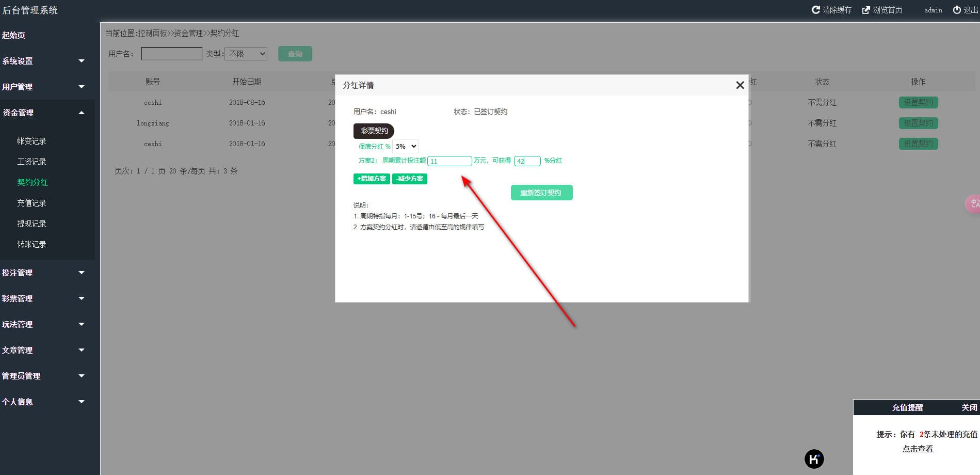Viewport: 980px width, 475px height.
Task: Open 提现记录 from the sidebar
Action: [32, 224]
